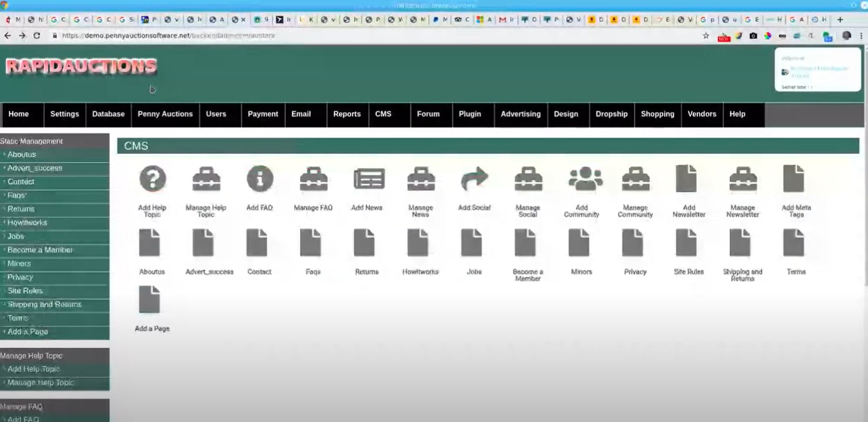This screenshot has width=868, height=422.
Task: Open the Manage Help Topic briefcase icon
Action: coord(206,179)
